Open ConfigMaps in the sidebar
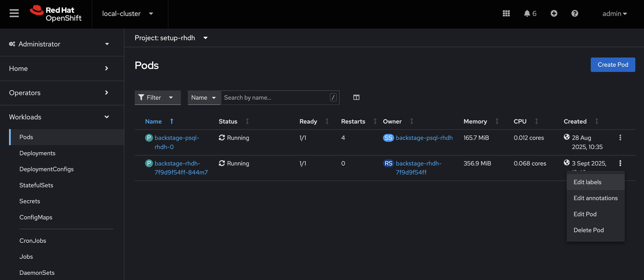 coord(67,217)
